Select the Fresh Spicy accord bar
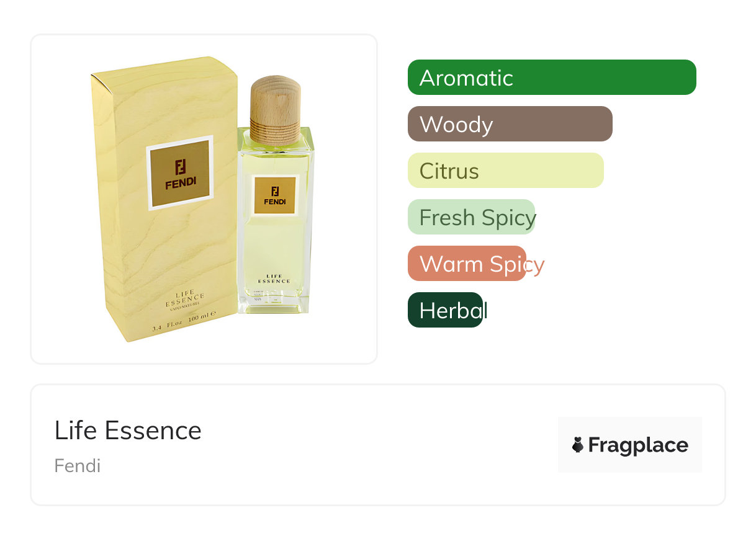 pos(472,217)
